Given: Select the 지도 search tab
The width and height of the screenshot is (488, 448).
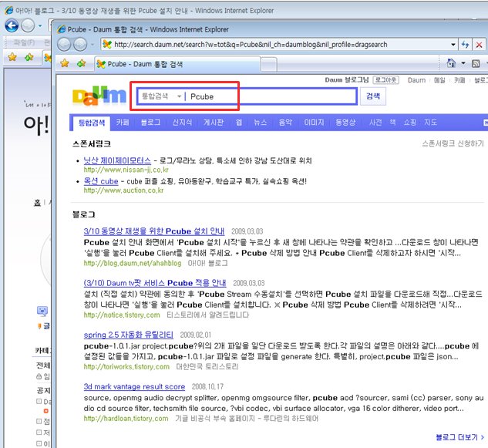Looking at the screenshot, I should tap(430, 123).
